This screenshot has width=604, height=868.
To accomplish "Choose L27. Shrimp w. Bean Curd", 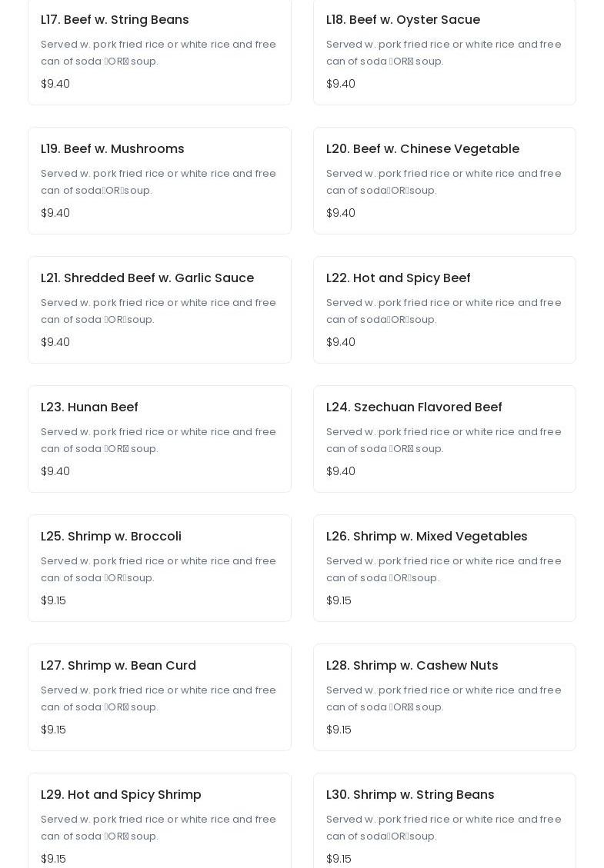I will pyautogui.click(x=118, y=666).
